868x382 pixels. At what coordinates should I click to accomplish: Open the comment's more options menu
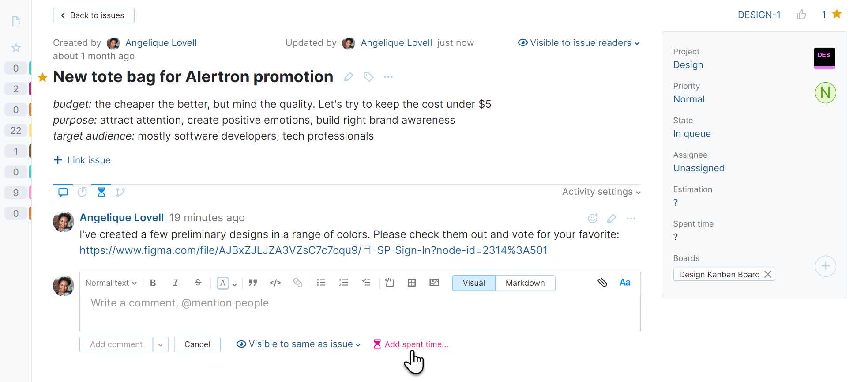coord(631,218)
